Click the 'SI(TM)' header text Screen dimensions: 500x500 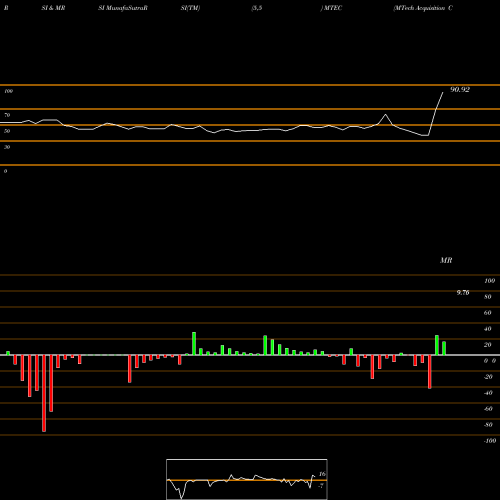pos(190,8)
